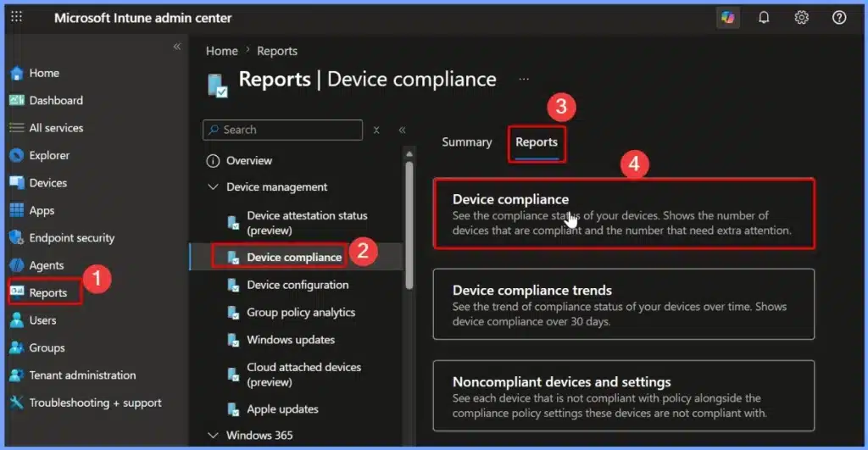The height and width of the screenshot is (450, 868).
Task: Click the Home house icon in the sidebar
Action: [17, 73]
